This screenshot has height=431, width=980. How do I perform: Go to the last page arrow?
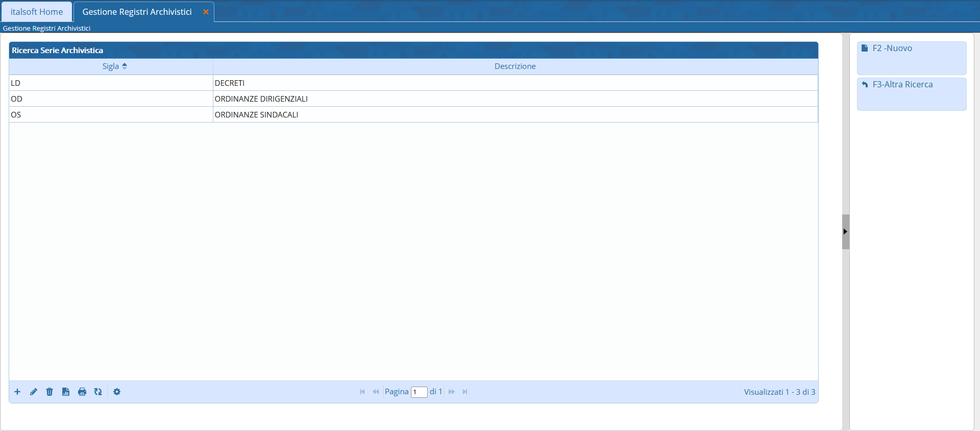pyautogui.click(x=465, y=392)
